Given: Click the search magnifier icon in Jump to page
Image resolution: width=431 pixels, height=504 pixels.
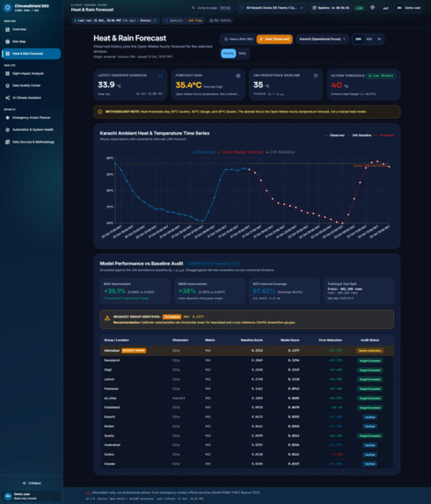Looking at the screenshot, I should point(194,8).
